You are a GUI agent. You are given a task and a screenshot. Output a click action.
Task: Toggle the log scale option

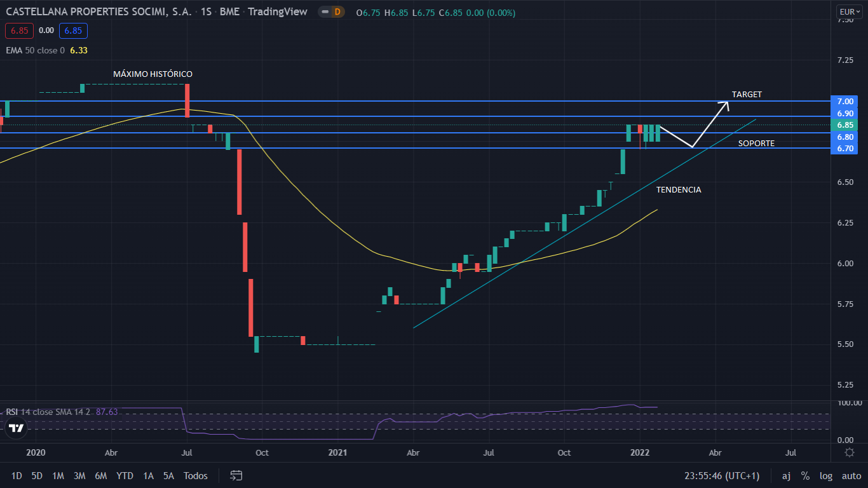tap(825, 475)
